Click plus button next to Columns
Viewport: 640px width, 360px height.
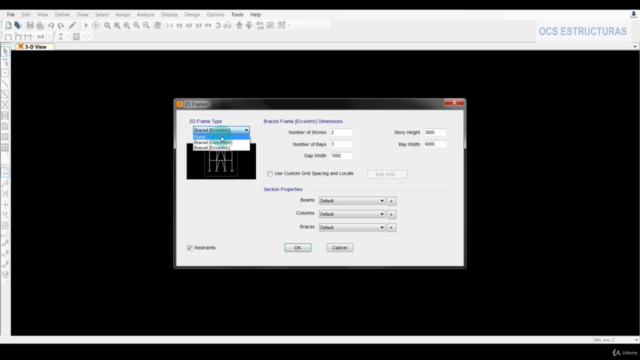[x=391, y=214]
